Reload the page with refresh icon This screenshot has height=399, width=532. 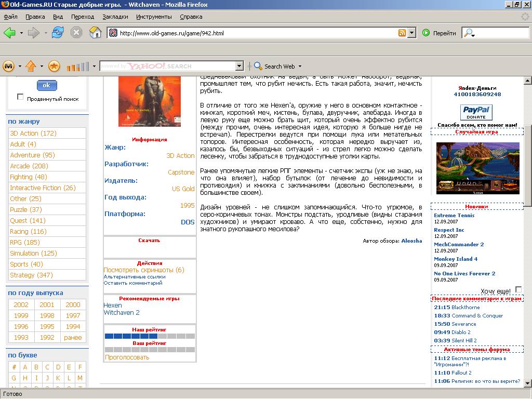pyautogui.click(x=57, y=33)
